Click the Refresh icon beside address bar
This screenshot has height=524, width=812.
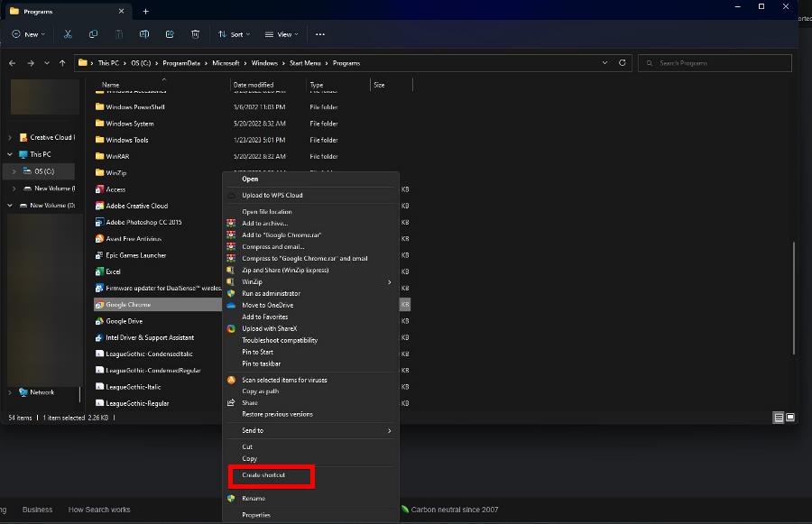pos(623,63)
